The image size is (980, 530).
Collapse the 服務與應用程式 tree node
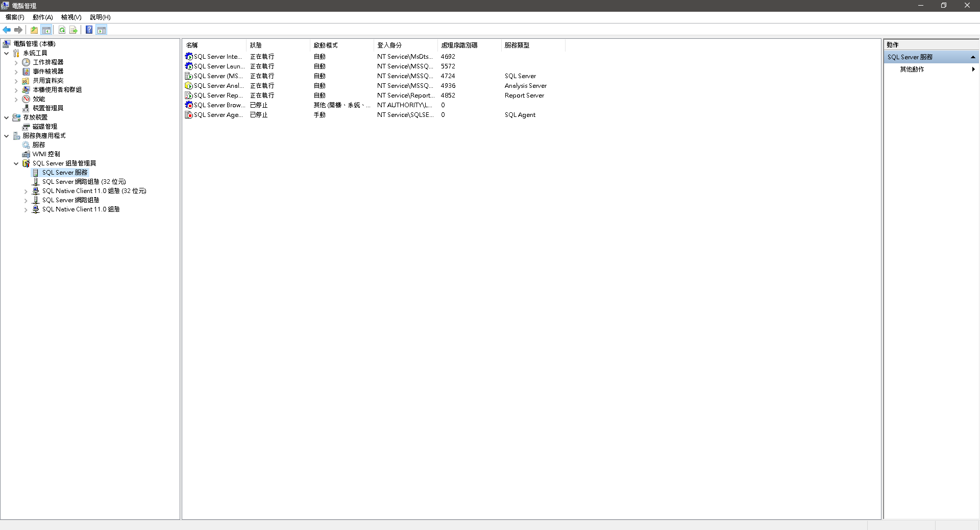pos(7,136)
